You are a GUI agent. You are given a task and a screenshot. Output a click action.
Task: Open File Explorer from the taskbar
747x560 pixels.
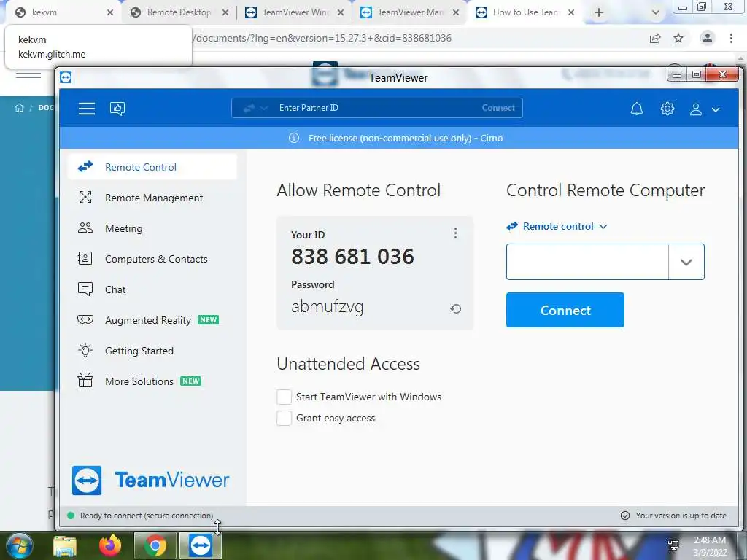point(65,545)
